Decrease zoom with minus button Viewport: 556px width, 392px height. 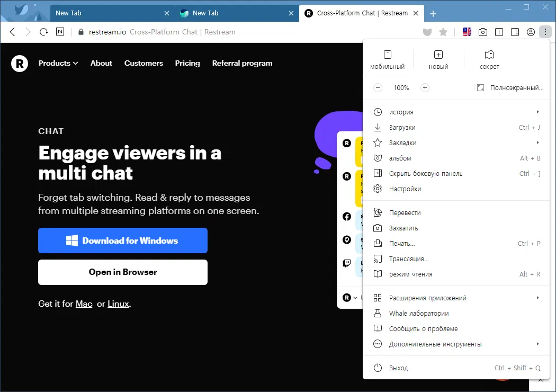[378, 87]
